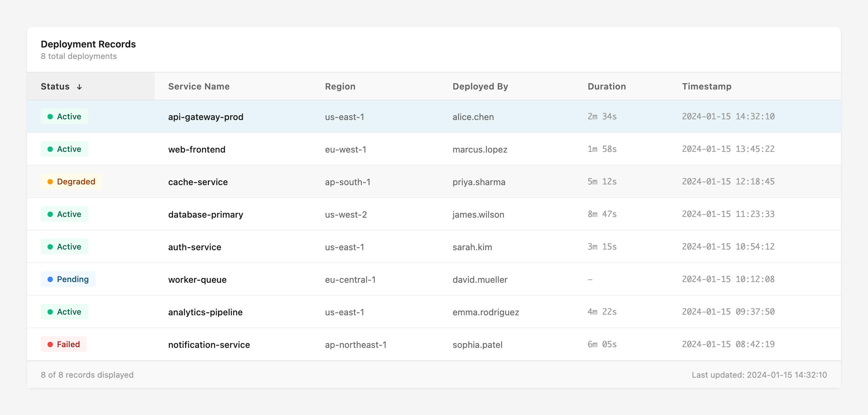Select deployer james.wilson
This screenshot has width=868, height=415.
[x=478, y=215]
